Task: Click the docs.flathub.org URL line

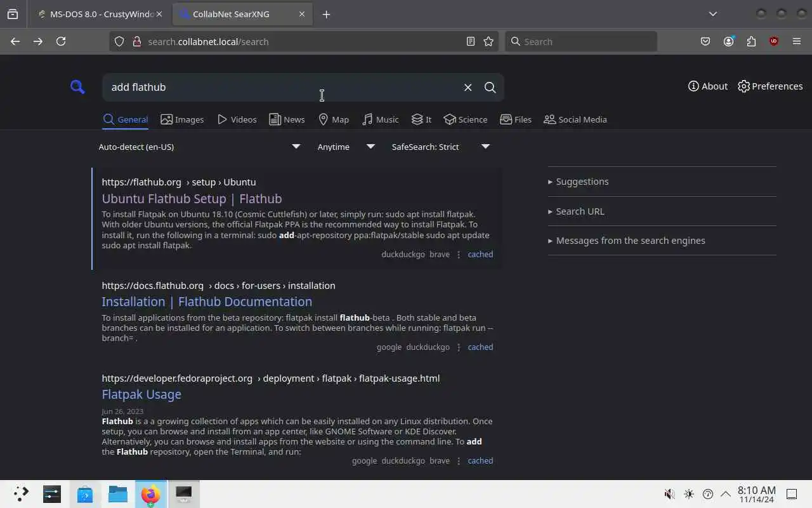Action: [218, 285]
